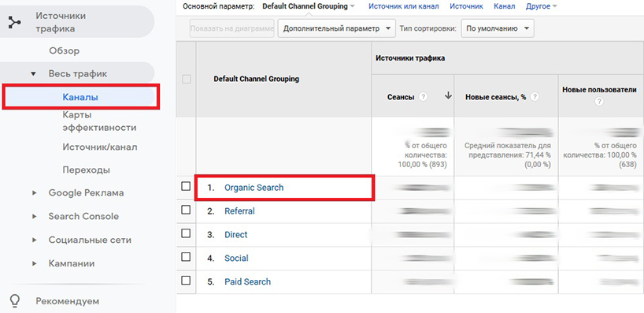Click the Новые сеансы, % column header
The width and height of the screenshot is (644, 313).
[496, 98]
